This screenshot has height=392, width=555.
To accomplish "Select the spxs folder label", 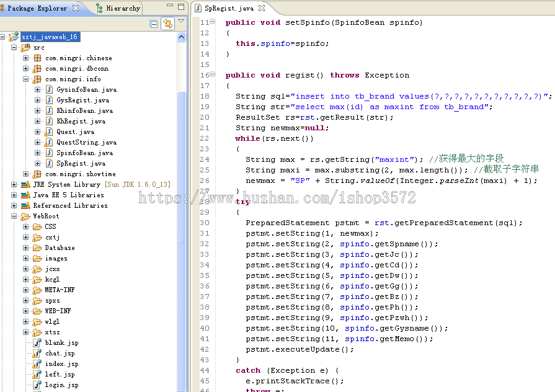I will tap(52, 301).
